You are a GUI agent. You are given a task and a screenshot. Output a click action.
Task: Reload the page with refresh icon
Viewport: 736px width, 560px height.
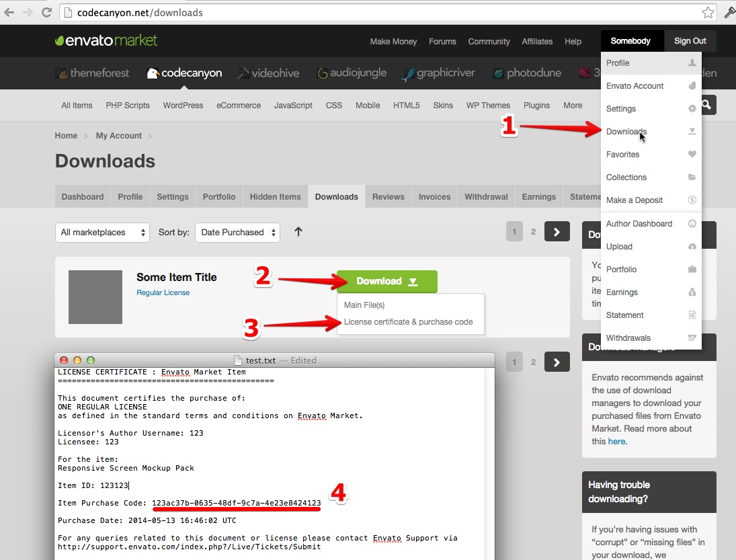point(46,12)
